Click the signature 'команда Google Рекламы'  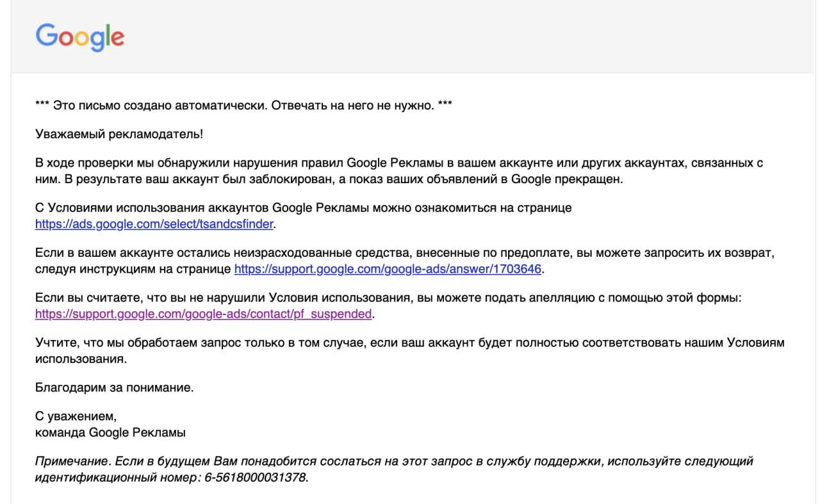[x=110, y=432]
